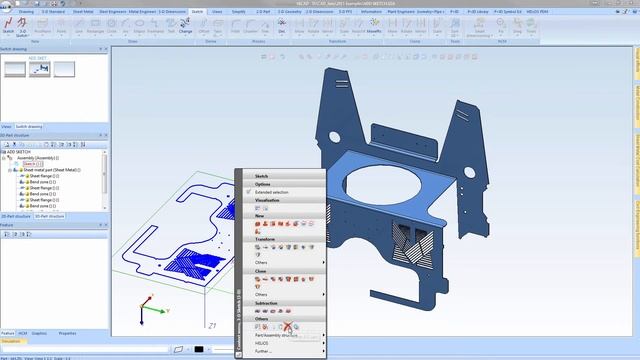
Task: Open the HCM Tools button
Action: click(531, 26)
